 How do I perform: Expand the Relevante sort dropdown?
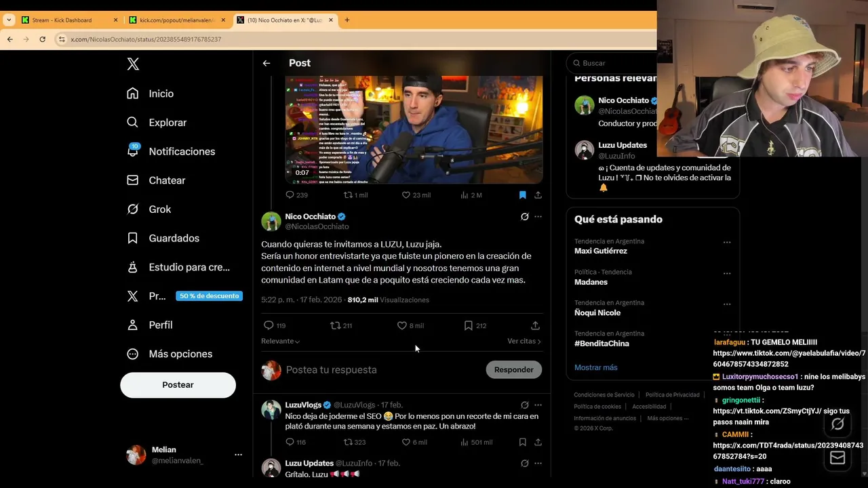[280, 341]
